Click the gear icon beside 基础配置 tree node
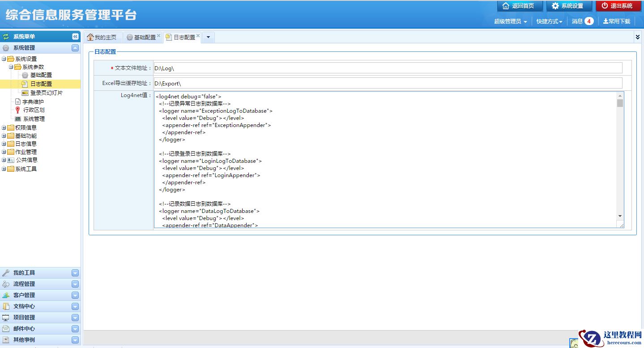 [x=26, y=75]
